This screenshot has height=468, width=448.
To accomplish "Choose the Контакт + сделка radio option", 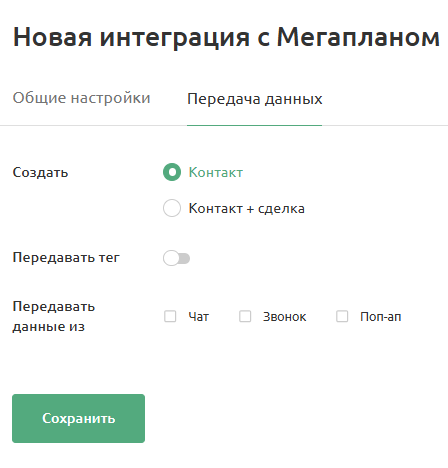I will click(x=172, y=208).
